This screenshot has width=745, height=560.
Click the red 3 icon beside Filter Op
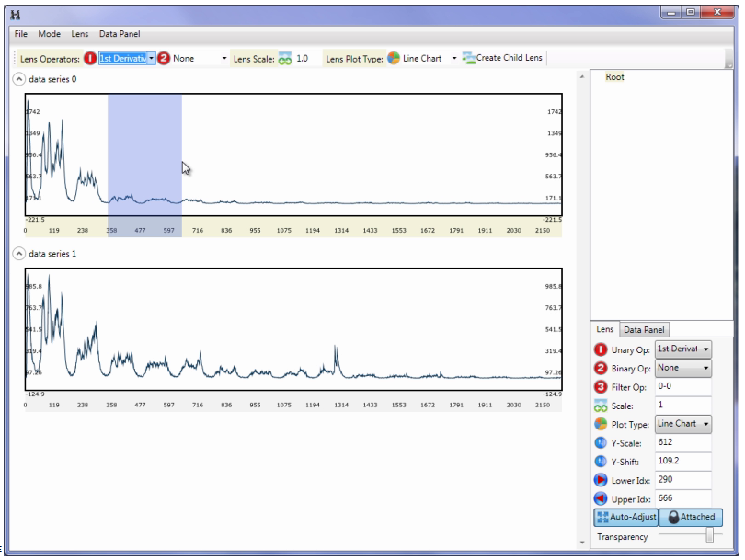(601, 387)
